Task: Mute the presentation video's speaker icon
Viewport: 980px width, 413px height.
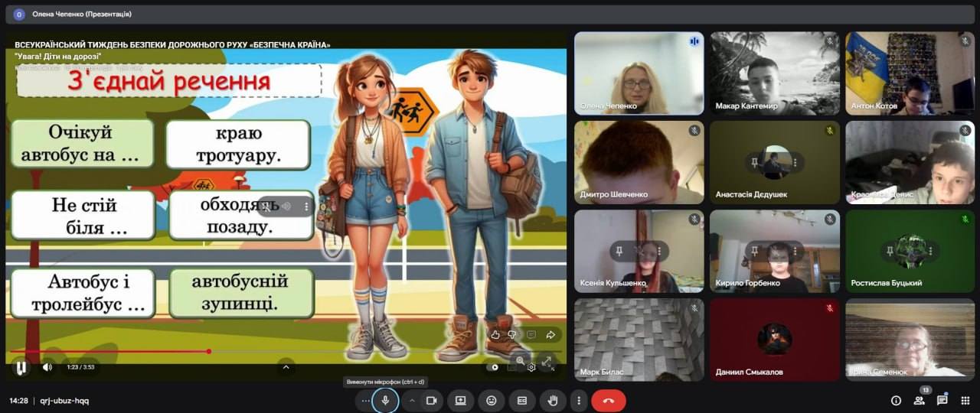Action: pos(47,367)
